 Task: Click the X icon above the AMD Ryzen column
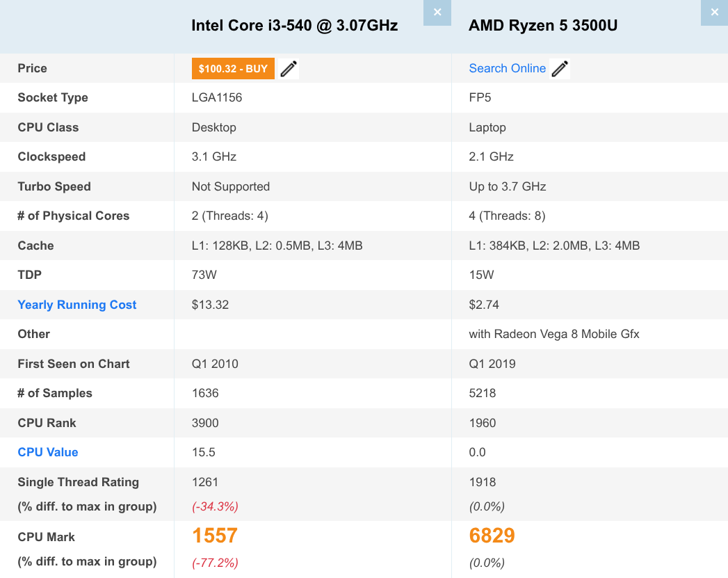[x=714, y=12]
